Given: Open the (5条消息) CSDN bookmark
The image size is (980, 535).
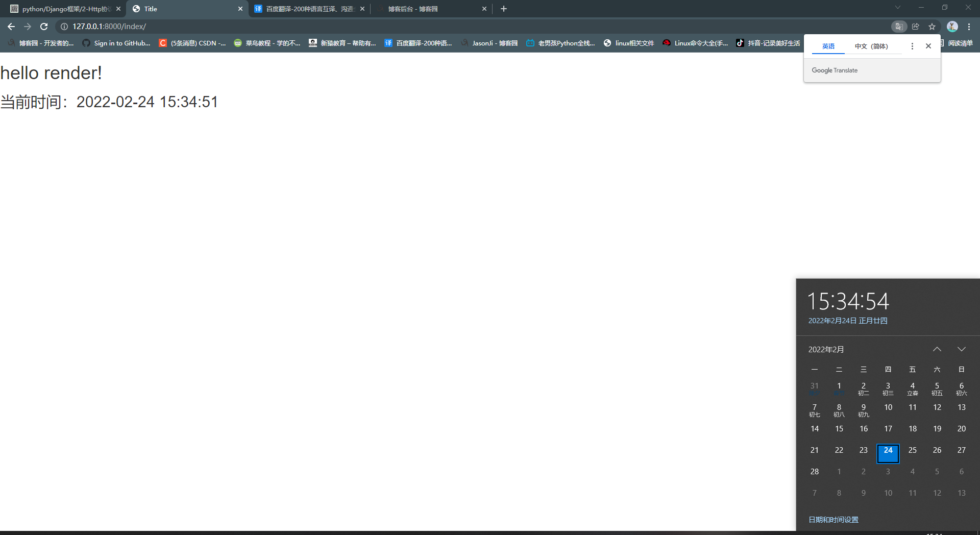Looking at the screenshot, I should coord(192,43).
